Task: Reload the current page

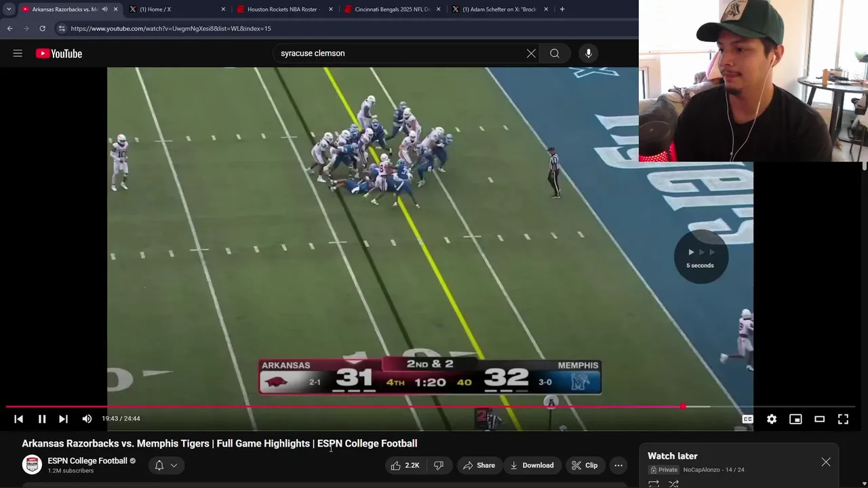Action: tap(42, 28)
